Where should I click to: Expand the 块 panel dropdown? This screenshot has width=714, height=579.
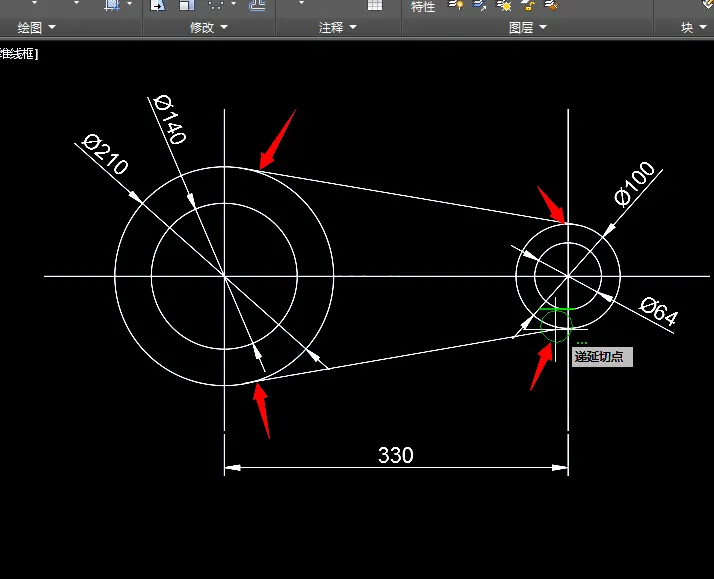[694, 27]
